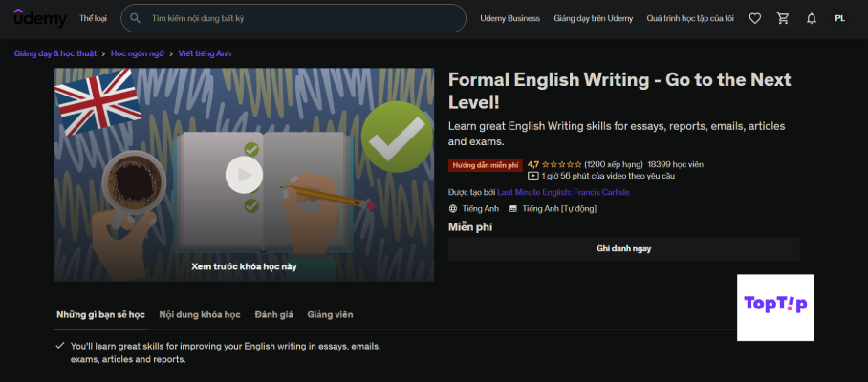This screenshot has width=868, height=382.
Task: Open Giảng dạy trên Udemy link
Action: pyautogui.click(x=594, y=18)
